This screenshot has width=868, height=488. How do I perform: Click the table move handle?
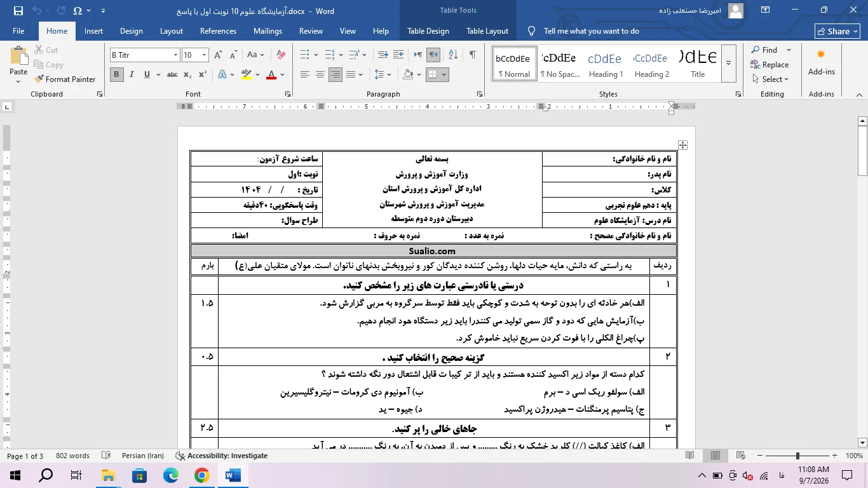(x=682, y=145)
